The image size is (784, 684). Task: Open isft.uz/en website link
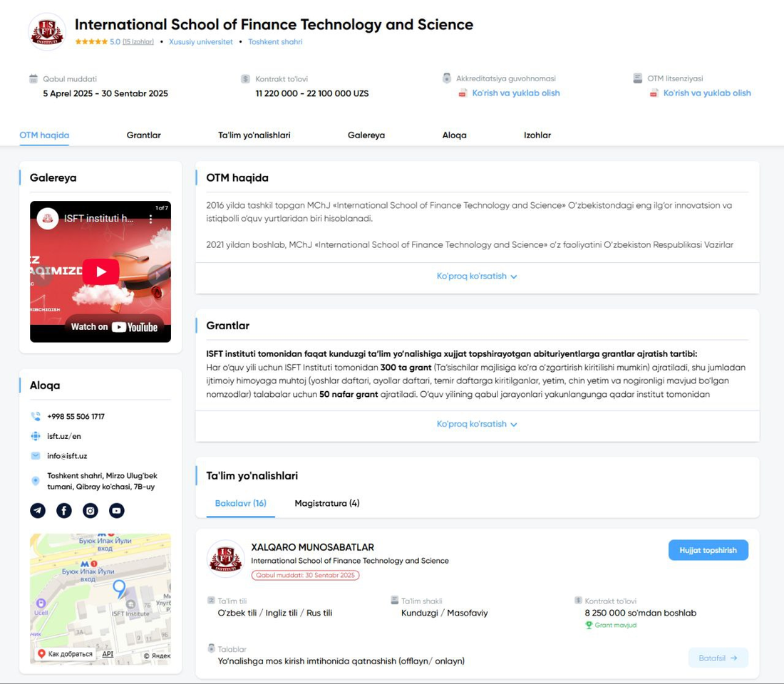64,436
